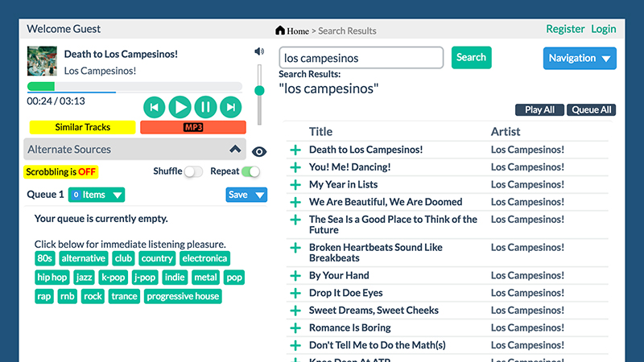The width and height of the screenshot is (644, 362).
Task: Open the Login link
Action: tap(603, 29)
